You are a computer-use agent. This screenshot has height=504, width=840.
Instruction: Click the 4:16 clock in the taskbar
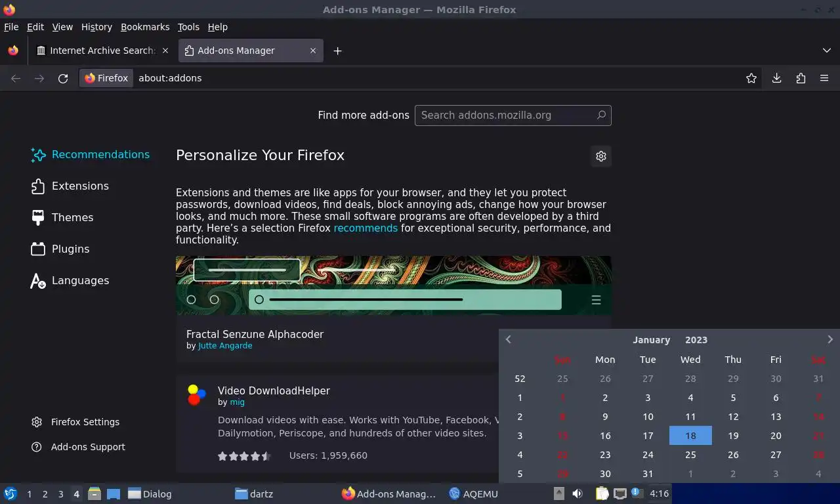pyautogui.click(x=659, y=493)
